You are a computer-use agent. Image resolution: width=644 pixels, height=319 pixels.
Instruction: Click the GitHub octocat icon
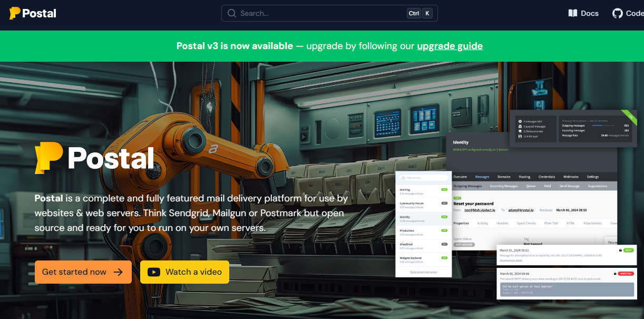618,13
